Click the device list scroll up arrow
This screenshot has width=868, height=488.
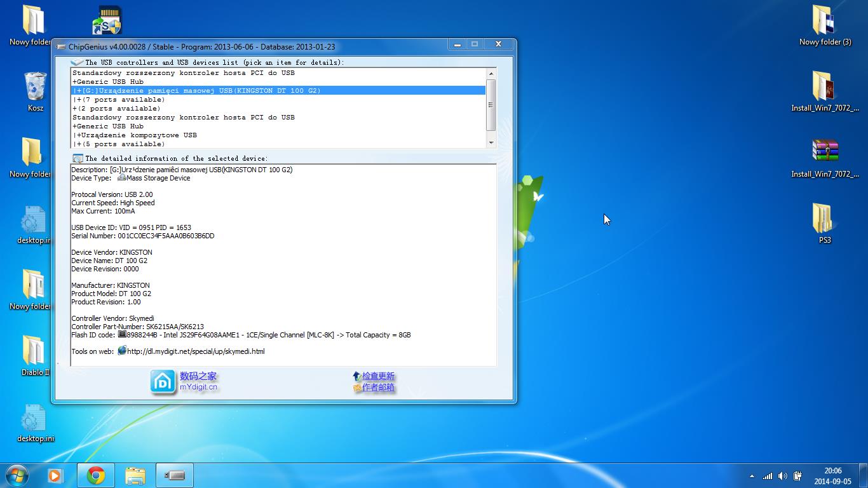point(491,74)
